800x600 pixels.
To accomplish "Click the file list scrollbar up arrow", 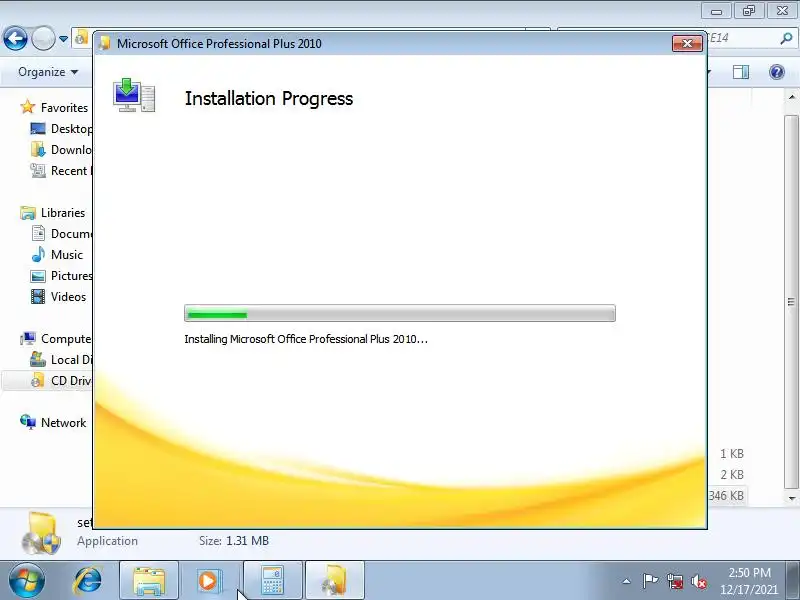I will coord(791,97).
